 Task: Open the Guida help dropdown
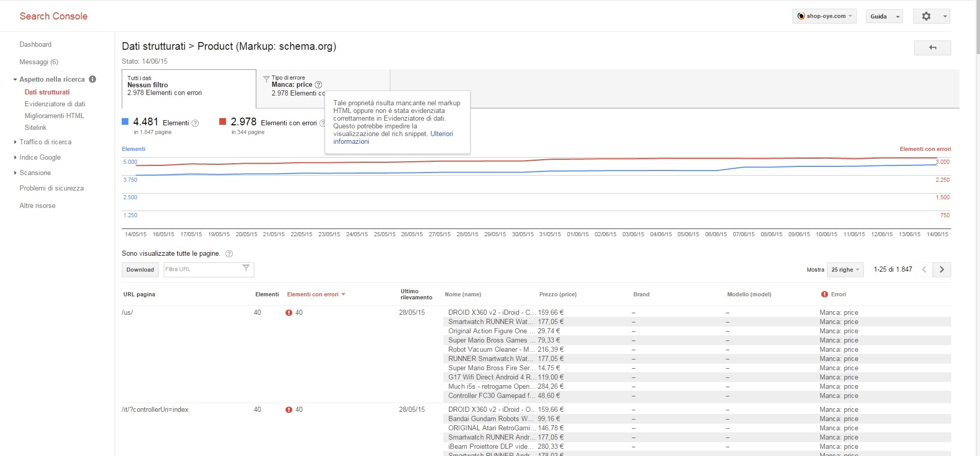tap(884, 16)
